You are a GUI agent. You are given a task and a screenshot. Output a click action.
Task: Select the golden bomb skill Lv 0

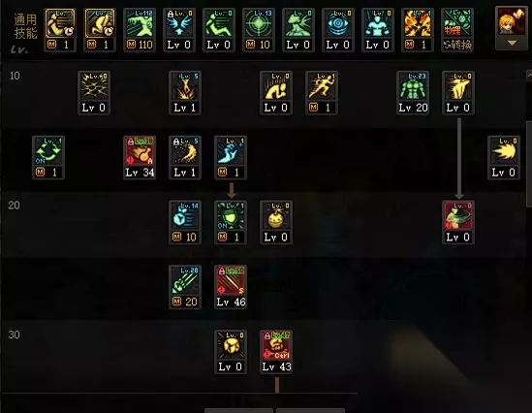[x=276, y=222]
